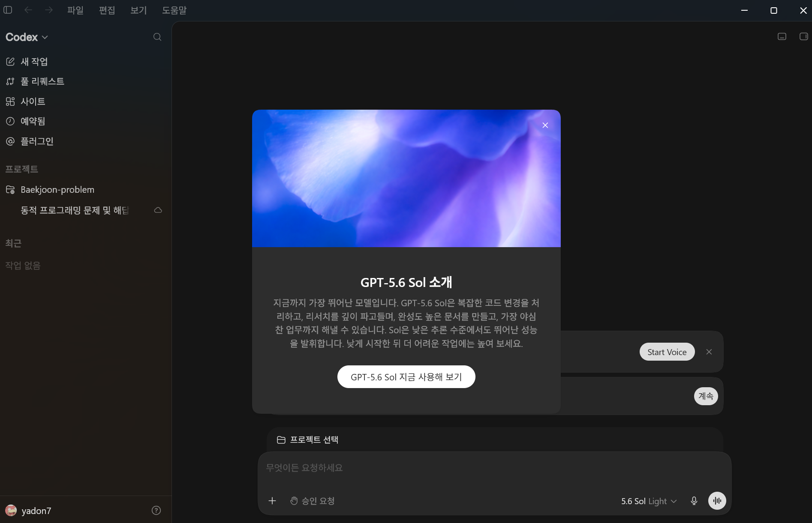Viewport: 812px width, 523px height.
Task: Focus the 무엇이든 요청하세요 input field
Action: [494, 468]
